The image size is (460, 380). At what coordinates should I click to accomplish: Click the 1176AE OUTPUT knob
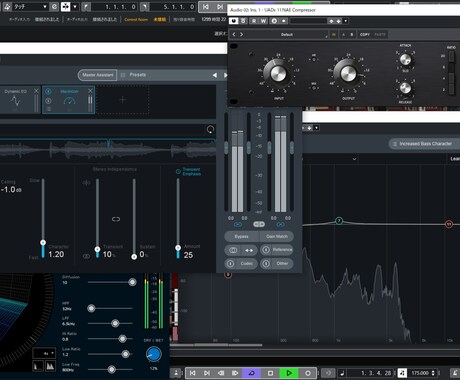click(x=348, y=73)
